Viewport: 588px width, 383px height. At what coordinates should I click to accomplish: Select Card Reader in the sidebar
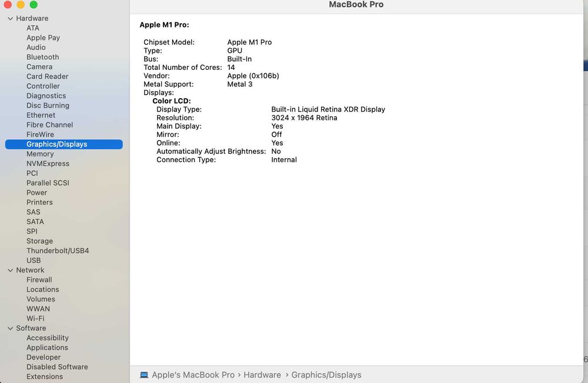47,76
